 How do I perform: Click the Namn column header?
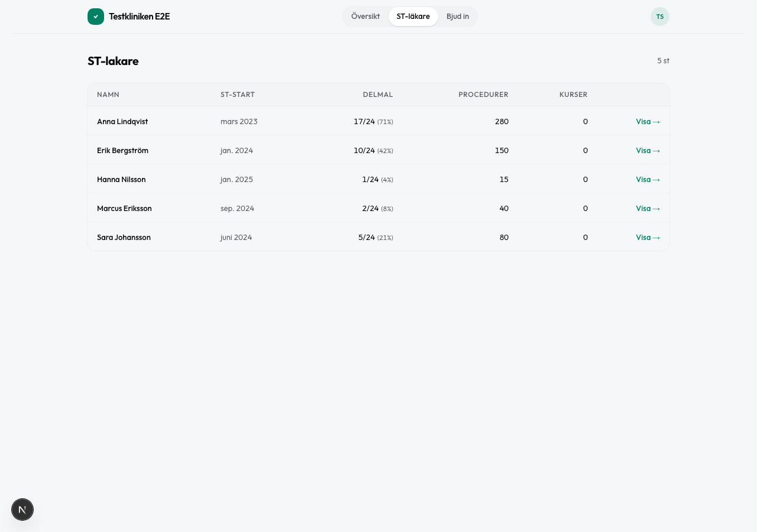[x=108, y=95]
